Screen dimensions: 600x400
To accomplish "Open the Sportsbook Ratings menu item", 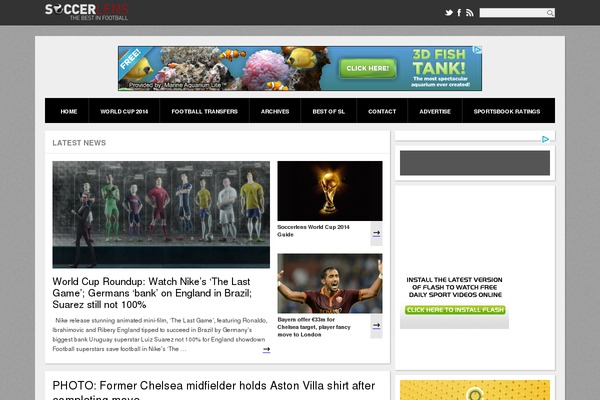I will pos(507,111).
